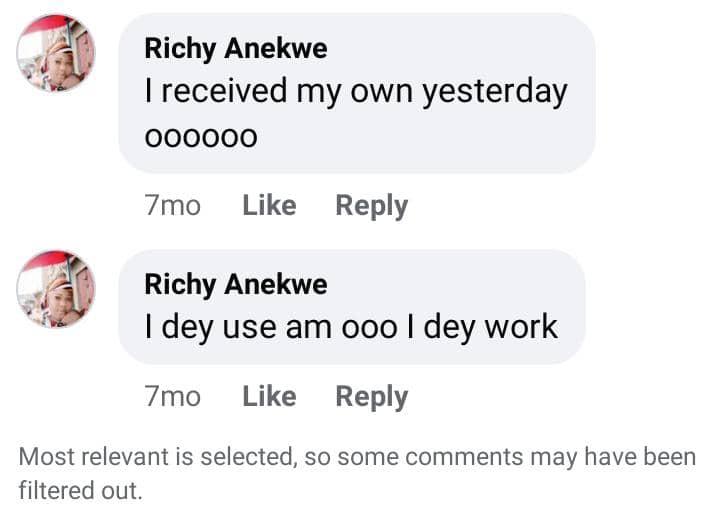Reply to the 'I dey work' comment
Image resolution: width=720 pixels, height=515 pixels.
[x=371, y=397]
